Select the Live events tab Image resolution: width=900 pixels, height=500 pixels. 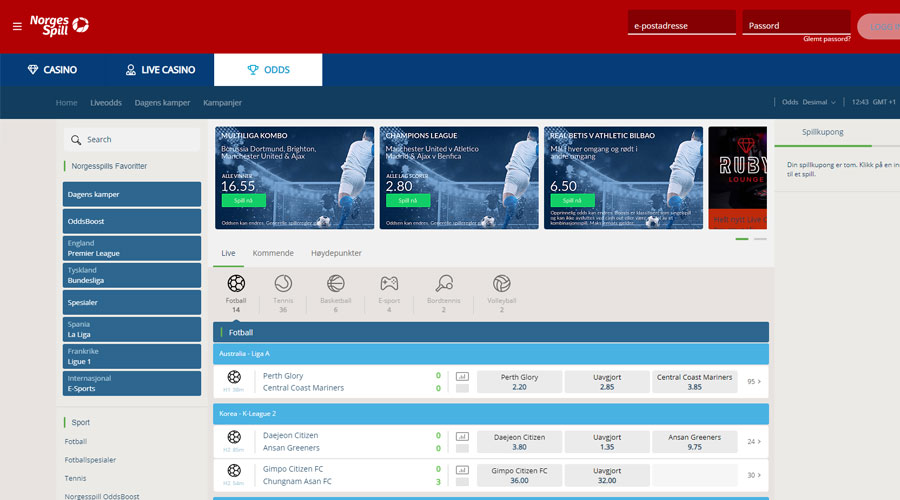pos(228,253)
